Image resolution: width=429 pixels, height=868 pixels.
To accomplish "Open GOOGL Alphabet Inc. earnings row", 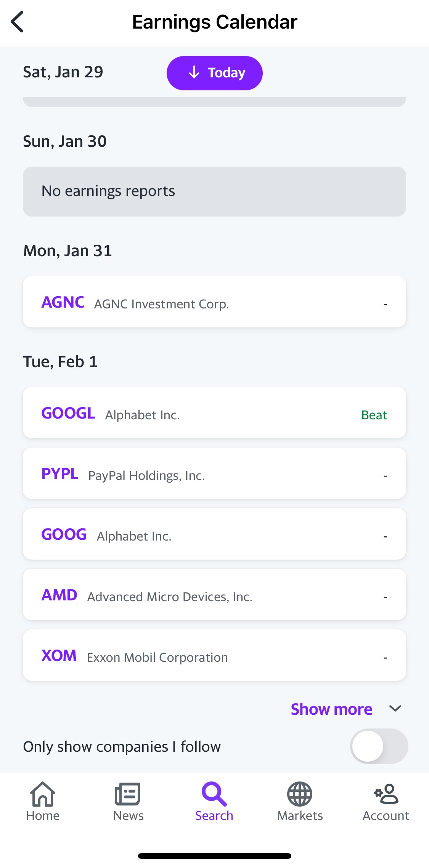I will [214, 413].
